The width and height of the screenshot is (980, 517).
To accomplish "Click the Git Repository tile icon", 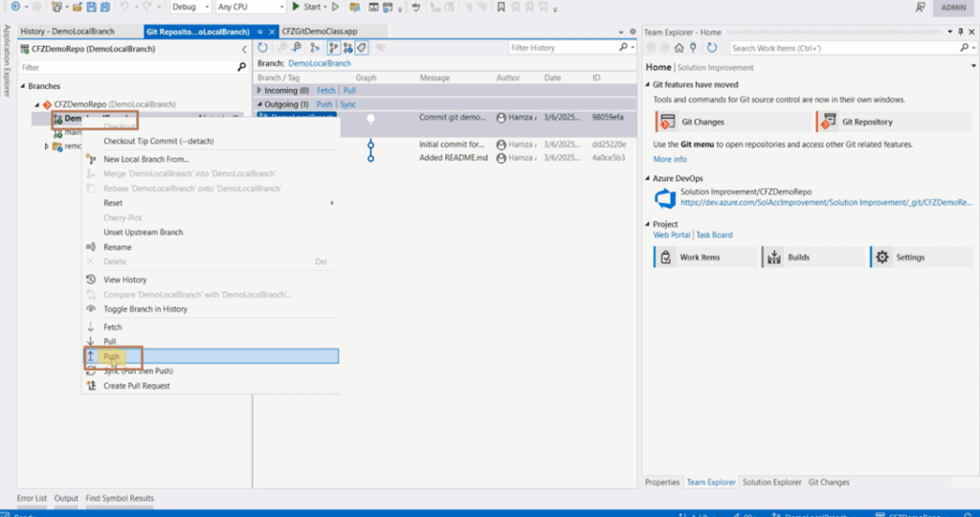I will coord(829,122).
